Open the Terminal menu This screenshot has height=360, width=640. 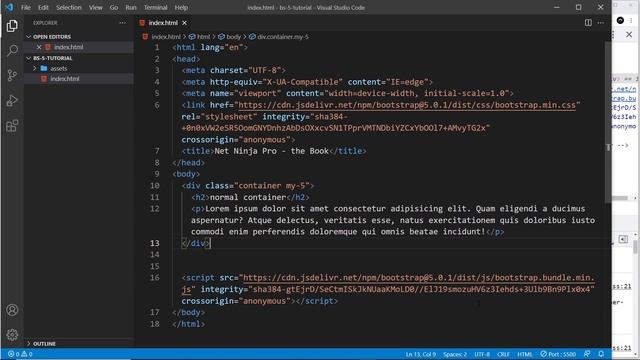click(x=156, y=7)
